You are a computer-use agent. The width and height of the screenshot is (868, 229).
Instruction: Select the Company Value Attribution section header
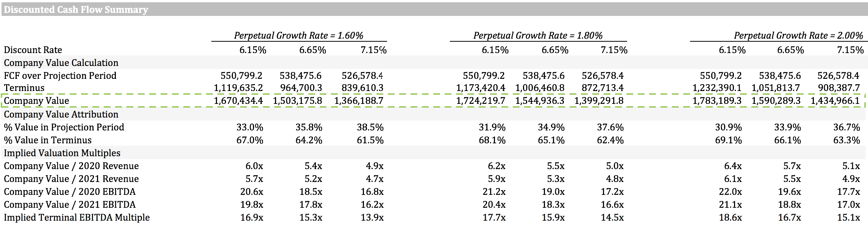coord(61,114)
